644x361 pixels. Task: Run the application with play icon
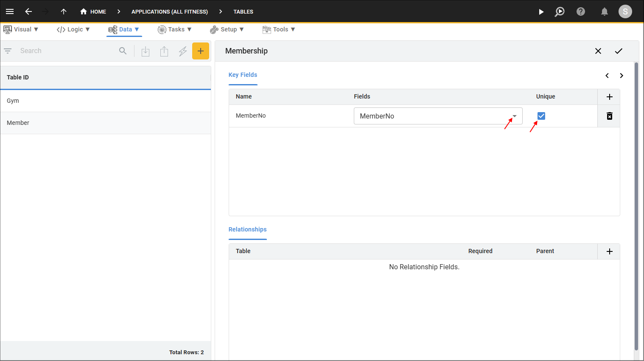click(541, 11)
